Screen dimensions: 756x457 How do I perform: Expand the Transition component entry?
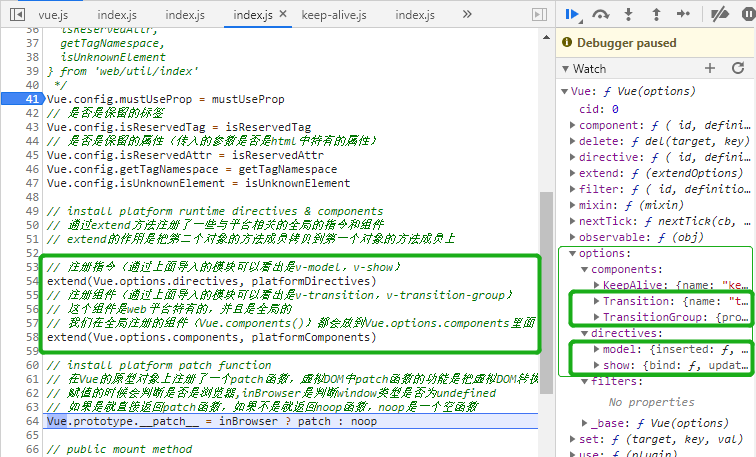596,301
